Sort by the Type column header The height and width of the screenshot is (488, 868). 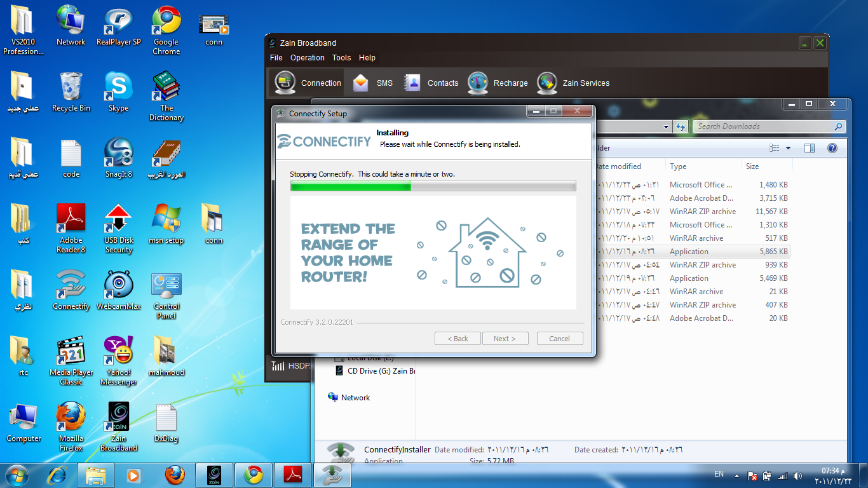(x=703, y=166)
